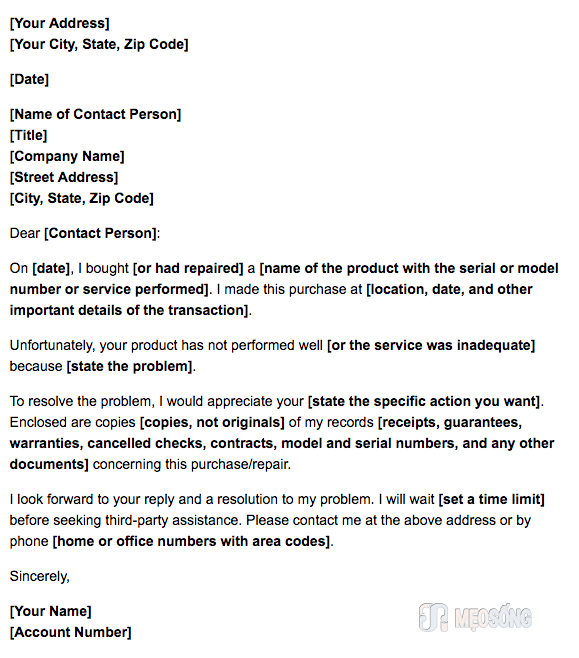This screenshot has height=658, width=579.
Task: Click the [Your Name] signature placeholder
Action: point(50,611)
